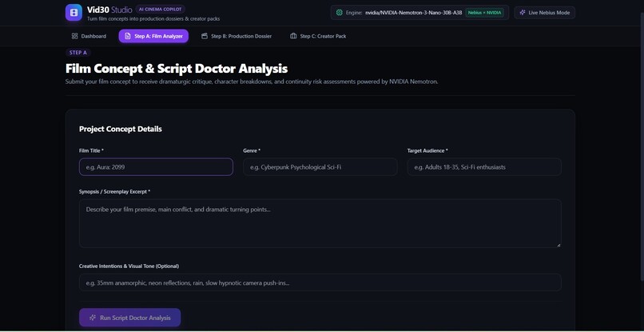Click the Vid30 Studio film logo icon
Viewport: 644px width, 332px height.
[x=74, y=12]
